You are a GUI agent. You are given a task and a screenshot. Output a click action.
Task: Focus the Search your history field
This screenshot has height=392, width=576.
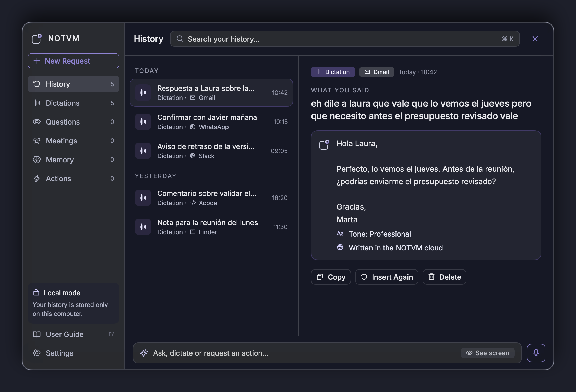[x=345, y=39]
